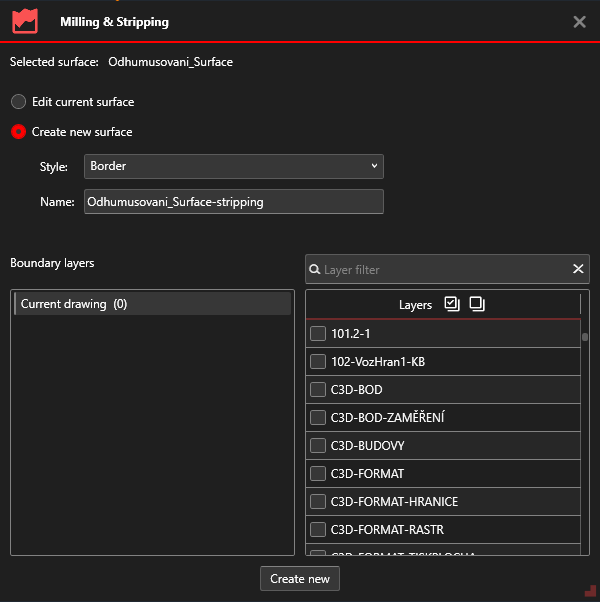Viewport: 600px width, 602px height.
Task: Close the Milling & Stripping dialog
Action: coord(579,22)
